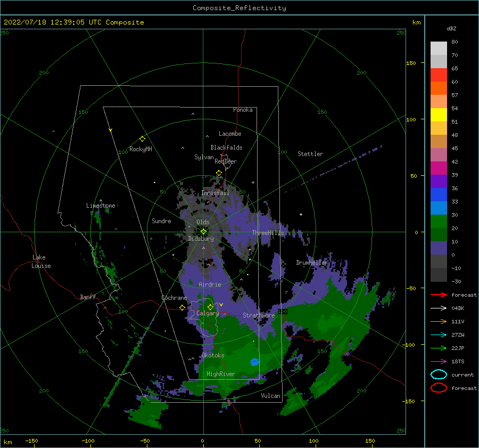479x448 pixels.
Task: Click the green 22JP arrow icon
Action: [x=439, y=348]
